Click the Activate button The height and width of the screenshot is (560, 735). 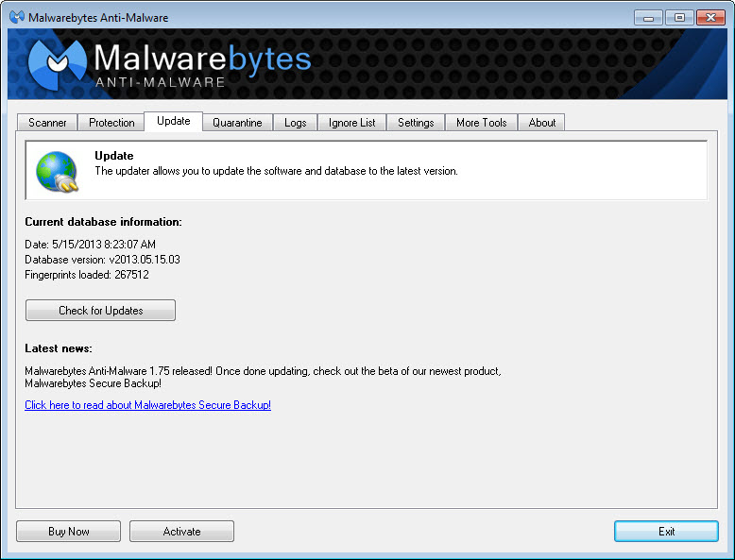[x=182, y=532]
